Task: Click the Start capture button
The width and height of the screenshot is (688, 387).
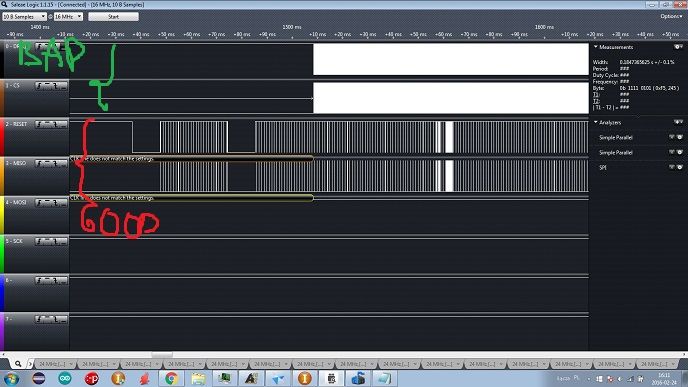Action: tap(113, 17)
